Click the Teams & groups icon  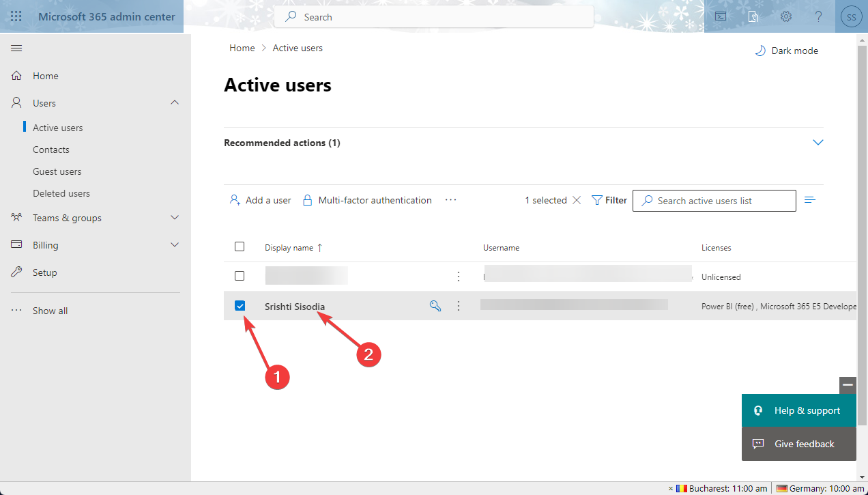(16, 218)
